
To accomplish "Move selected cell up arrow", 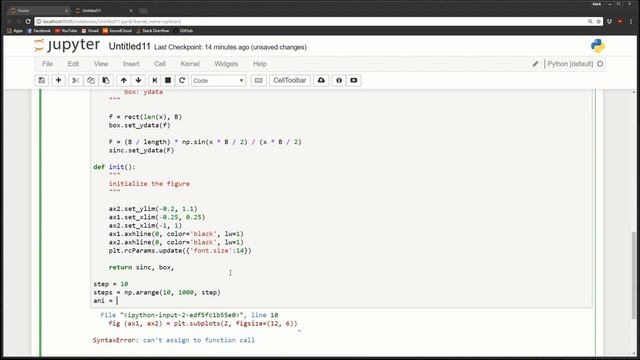I will [x=124, y=80].
